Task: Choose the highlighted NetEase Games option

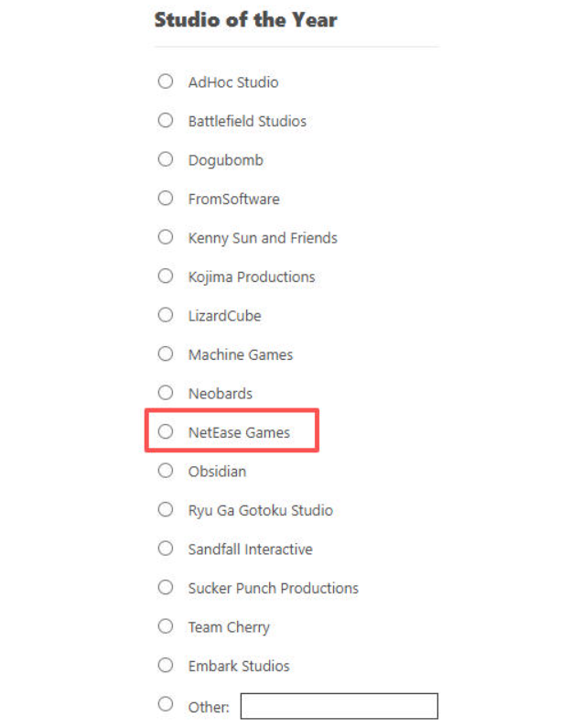Action: tap(166, 431)
